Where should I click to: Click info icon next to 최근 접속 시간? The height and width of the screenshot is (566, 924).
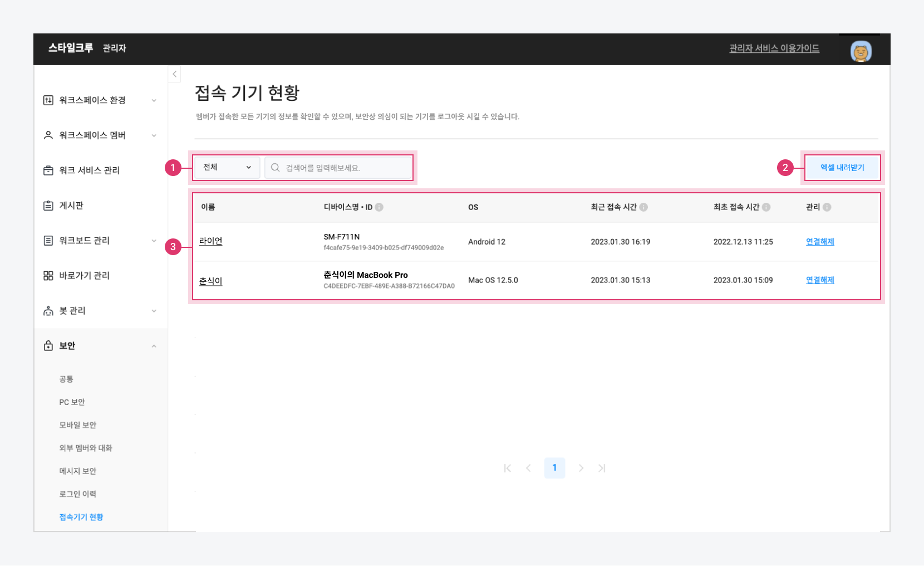click(x=643, y=207)
